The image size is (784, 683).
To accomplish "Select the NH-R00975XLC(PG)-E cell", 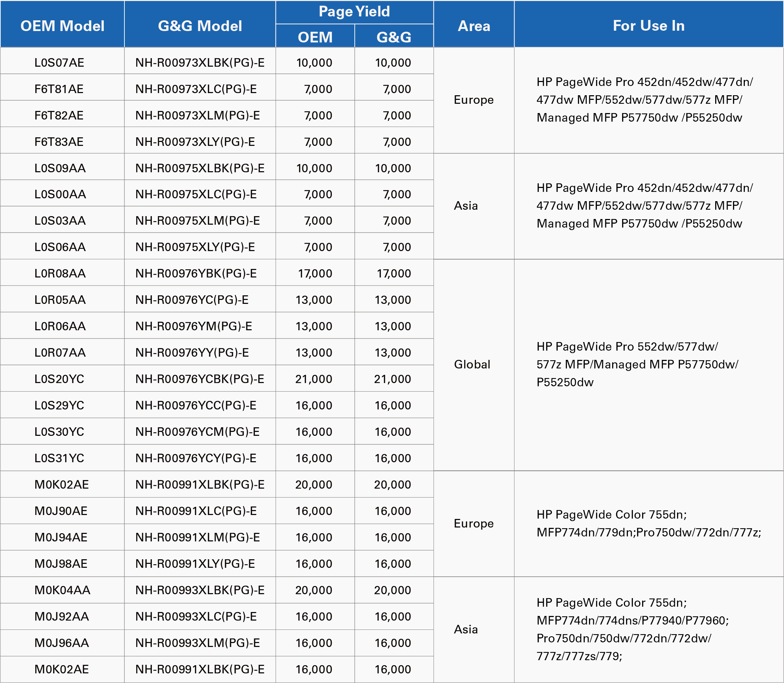I will [200, 193].
